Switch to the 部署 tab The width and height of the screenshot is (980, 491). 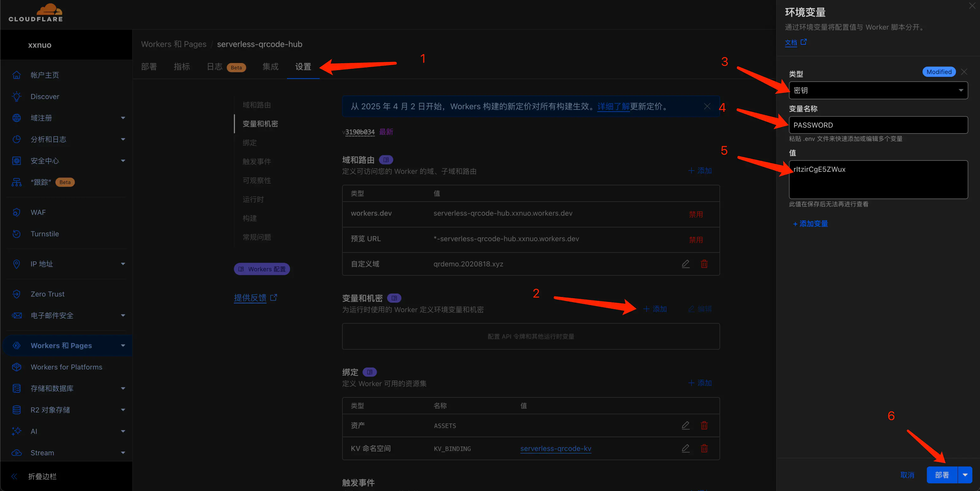149,66
